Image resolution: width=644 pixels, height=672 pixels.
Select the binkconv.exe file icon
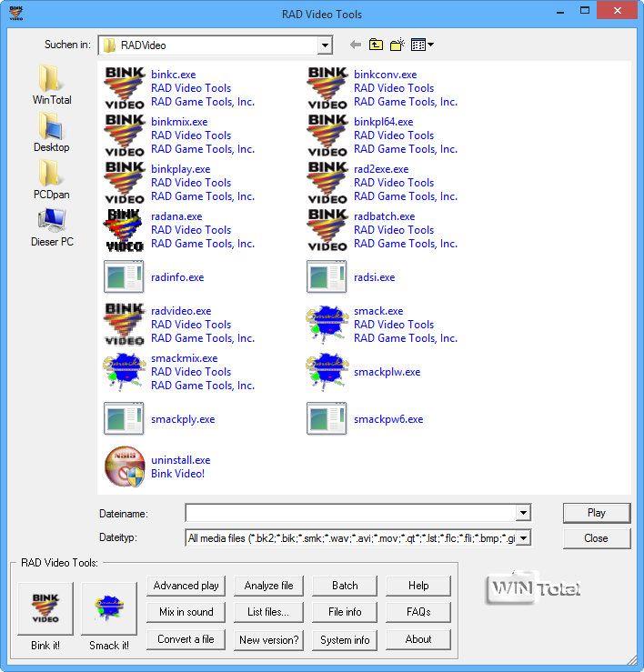tap(327, 88)
